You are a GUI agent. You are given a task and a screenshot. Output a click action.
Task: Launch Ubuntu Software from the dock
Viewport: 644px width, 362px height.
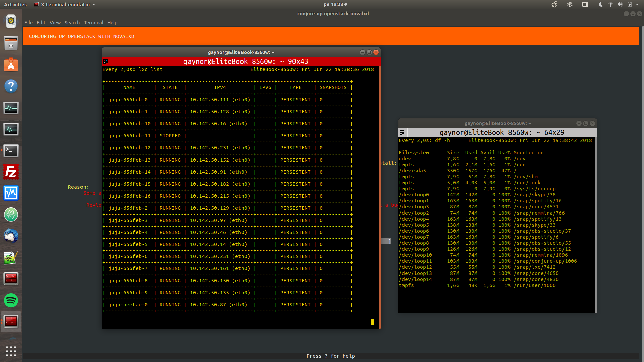pyautogui.click(x=11, y=65)
